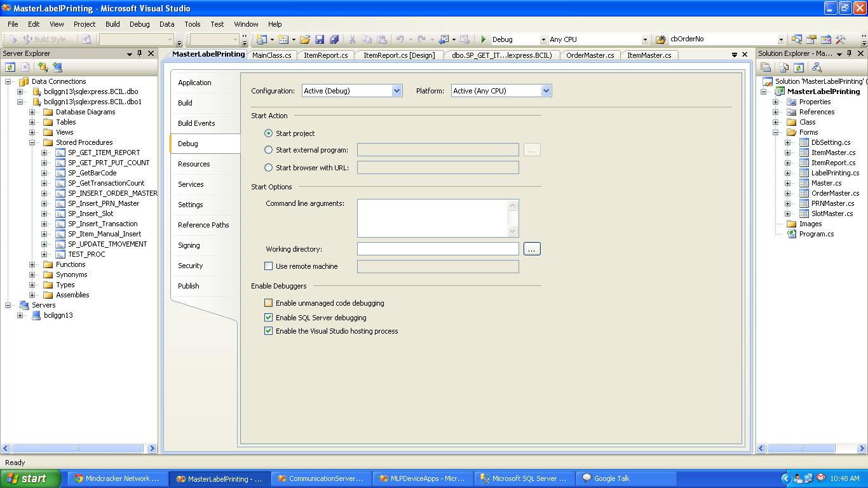The image size is (868, 488).
Task: Open Mindcracker Network taskbar button
Action: [116, 478]
